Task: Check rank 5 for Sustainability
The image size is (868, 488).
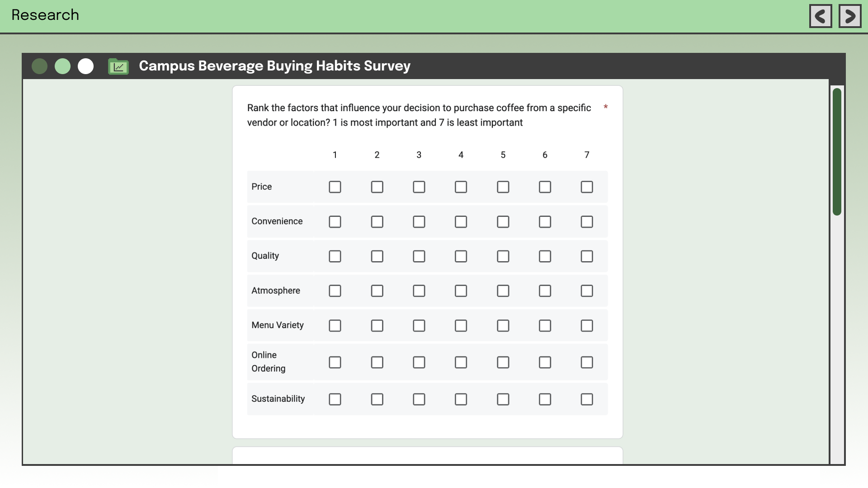Action: 503,399
